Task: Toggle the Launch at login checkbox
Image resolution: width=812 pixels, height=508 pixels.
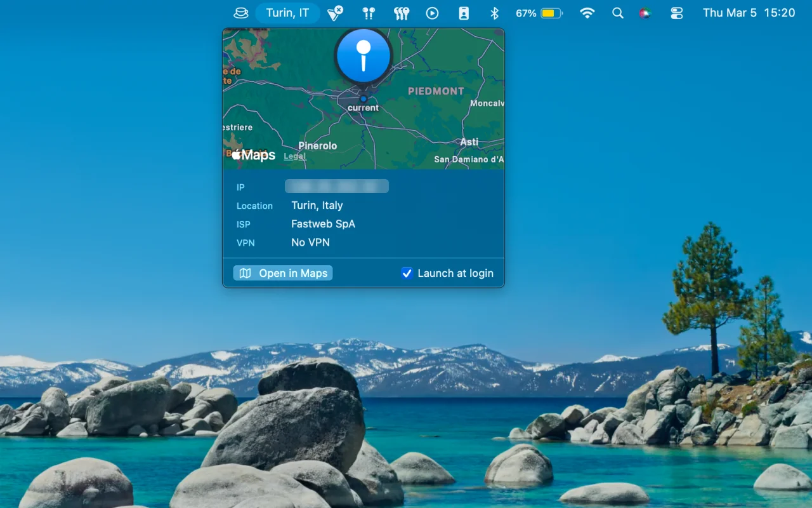Action: [407, 273]
